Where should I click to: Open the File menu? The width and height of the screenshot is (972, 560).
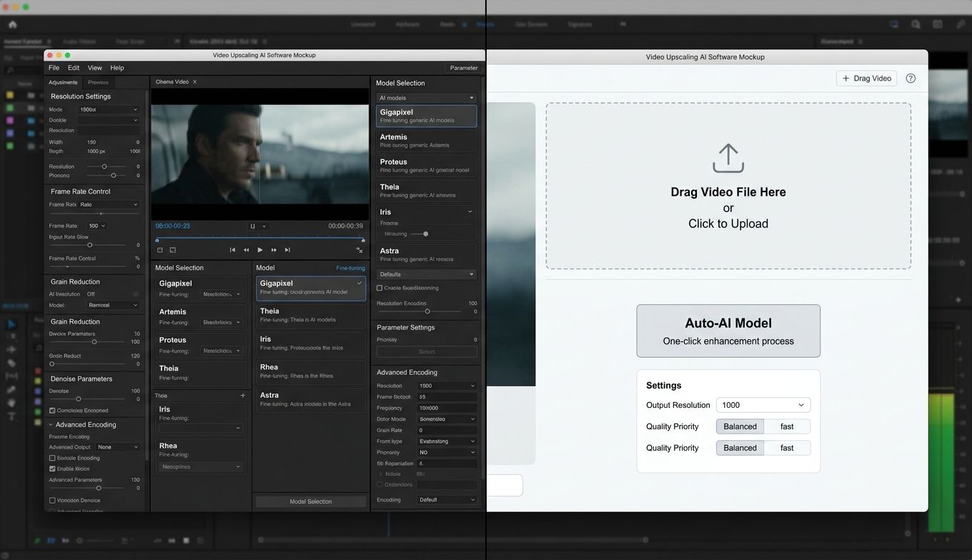(x=54, y=68)
